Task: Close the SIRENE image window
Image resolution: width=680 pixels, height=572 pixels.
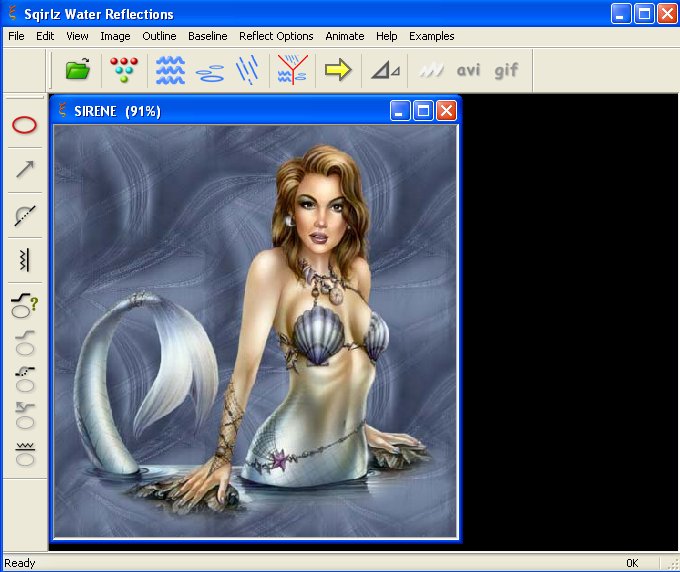Action: point(446,111)
